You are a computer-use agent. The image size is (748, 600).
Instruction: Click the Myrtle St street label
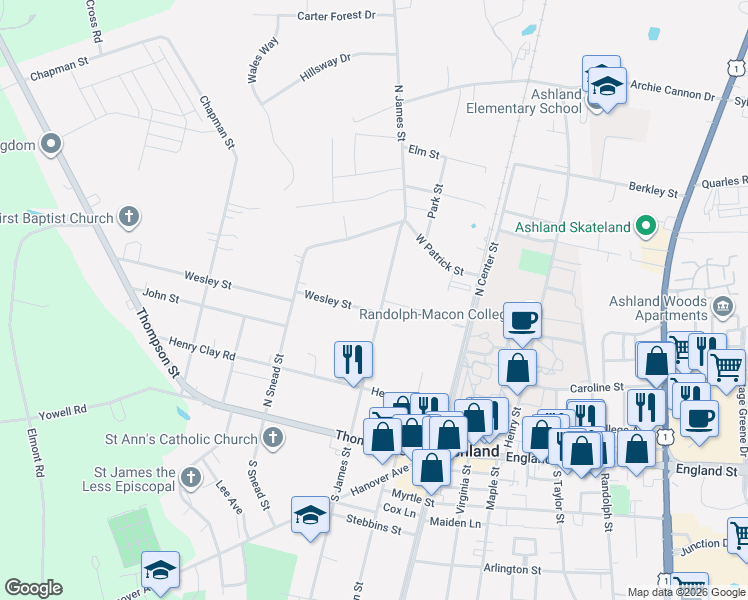413,497
